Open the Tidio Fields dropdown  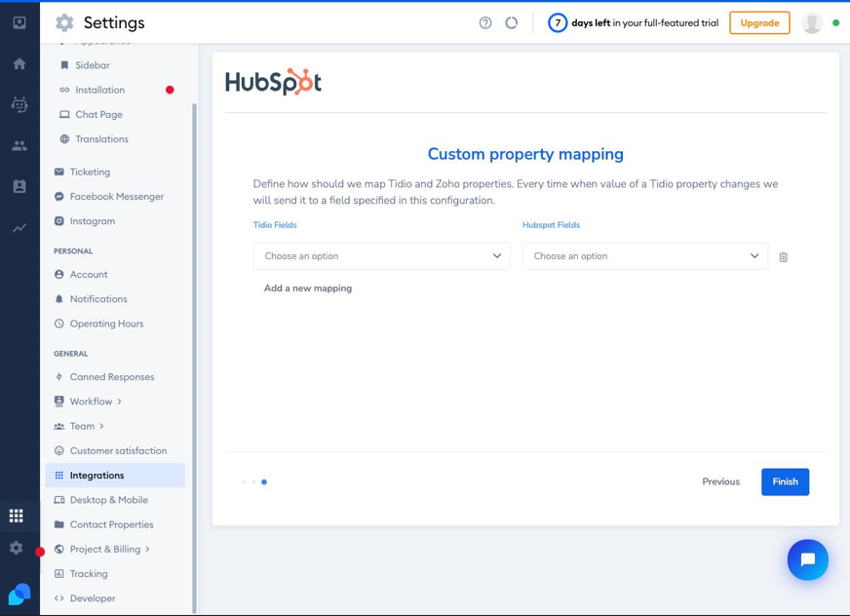(382, 256)
